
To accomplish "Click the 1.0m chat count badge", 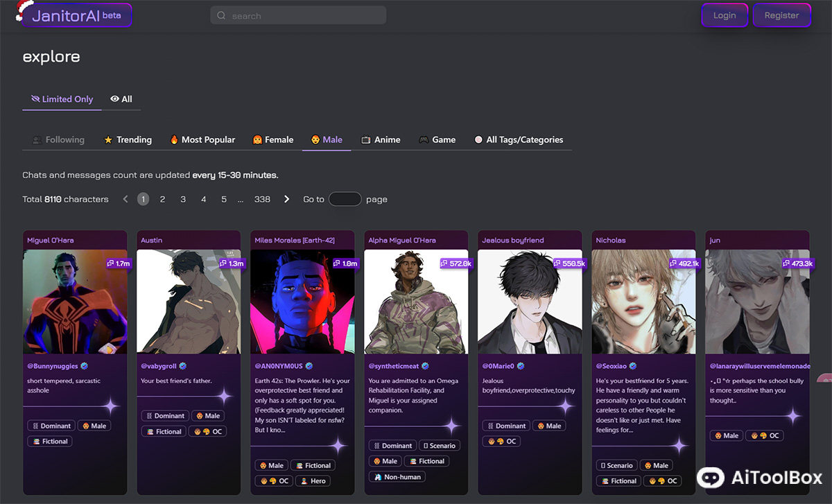I will [346, 263].
